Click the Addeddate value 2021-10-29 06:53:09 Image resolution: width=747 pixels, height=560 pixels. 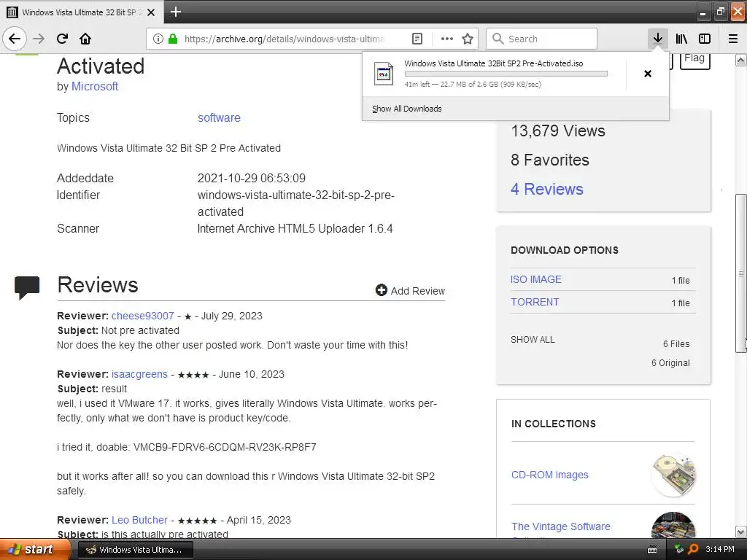coord(252,178)
